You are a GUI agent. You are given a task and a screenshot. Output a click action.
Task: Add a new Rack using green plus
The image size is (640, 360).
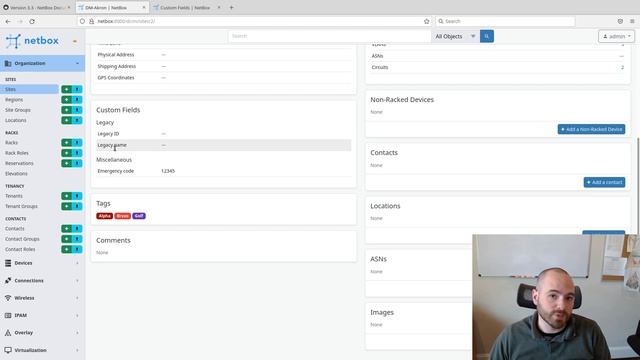(x=67, y=142)
